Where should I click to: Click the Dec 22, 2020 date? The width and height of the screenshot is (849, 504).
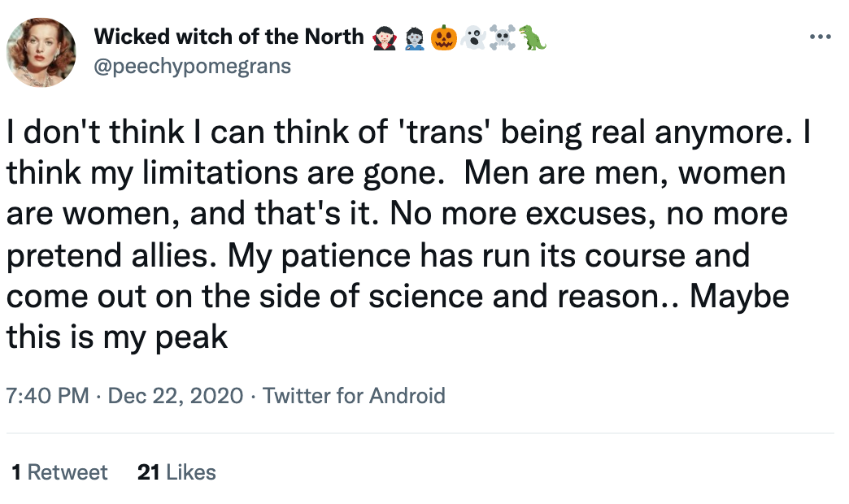click(x=175, y=396)
